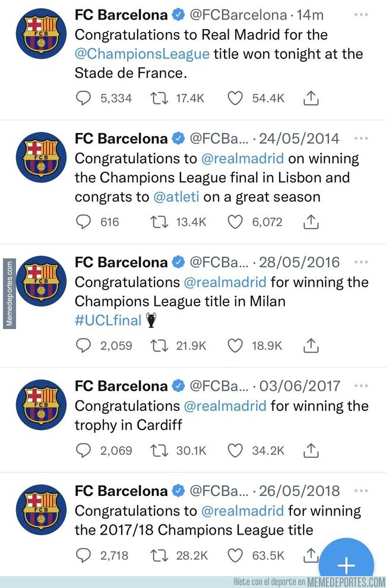Open FC Barcelona avatar on the 2014 tweet
This screenshot has height=588, width=386.
41,157
